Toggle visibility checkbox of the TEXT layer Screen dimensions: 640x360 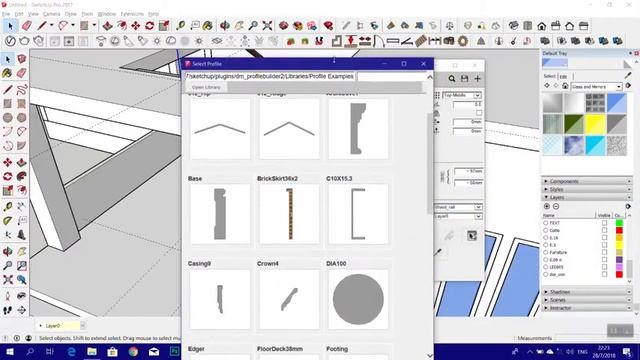[x=604, y=223]
